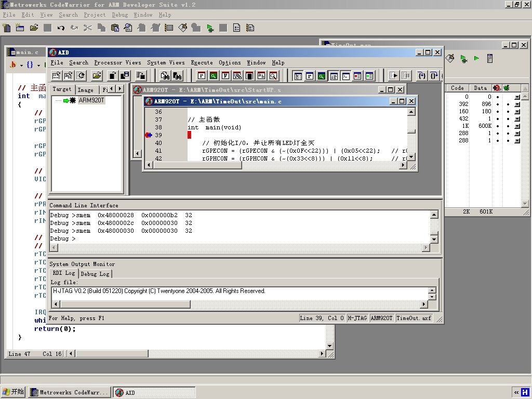Open popup arrow for project row with code 432

(517, 119)
